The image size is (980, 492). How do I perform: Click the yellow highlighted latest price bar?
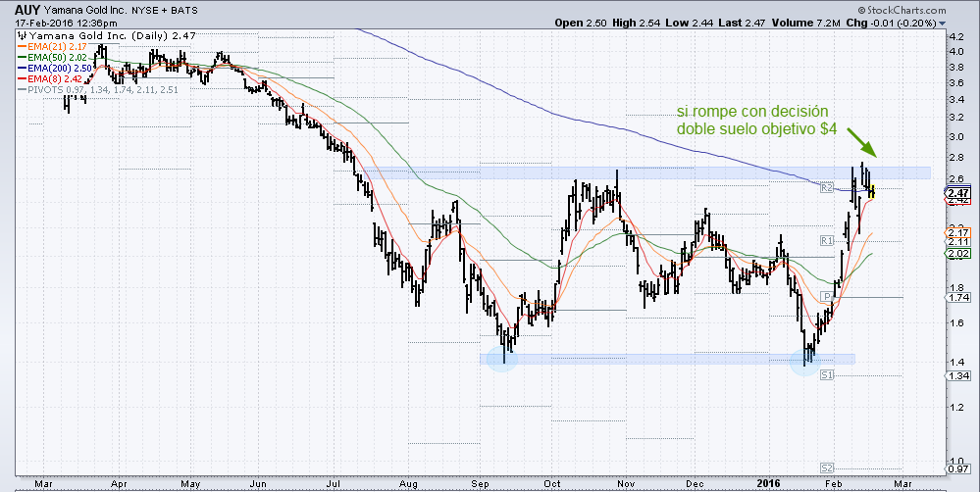point(872,190)
